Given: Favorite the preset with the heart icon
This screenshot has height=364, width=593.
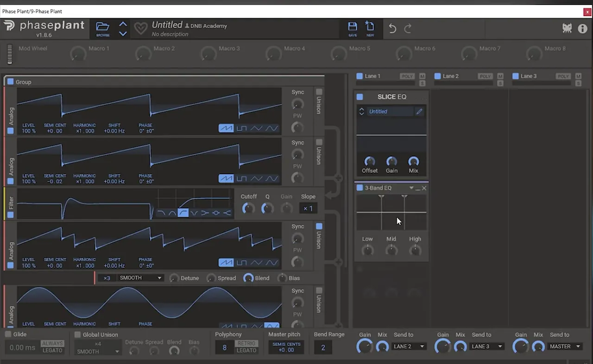Looking at the screenshot, I should click(140, 29).
